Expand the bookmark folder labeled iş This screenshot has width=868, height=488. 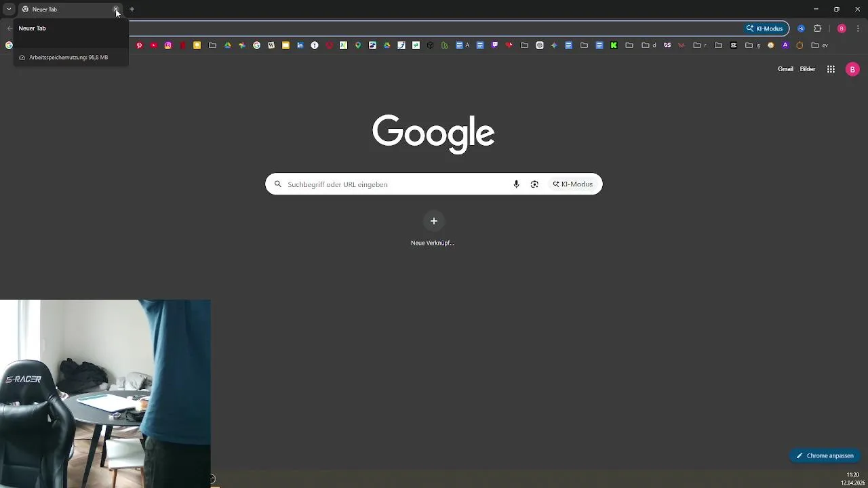click(x=753, y=45)
